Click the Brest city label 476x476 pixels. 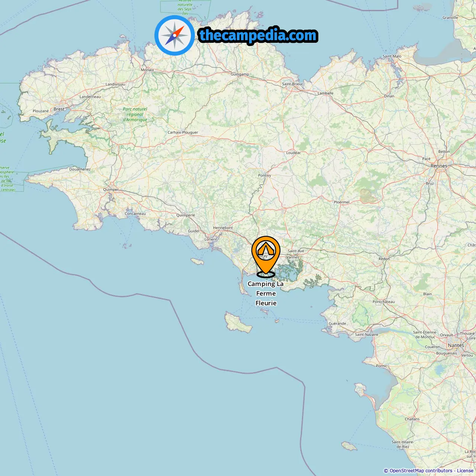[x=59, y=109]
